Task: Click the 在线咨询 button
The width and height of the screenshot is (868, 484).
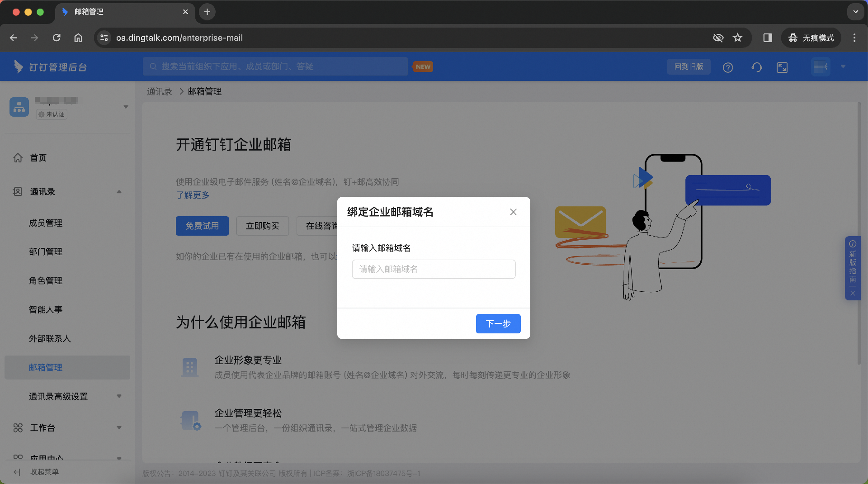Action: pyautogui.click(x=317, y=226)
